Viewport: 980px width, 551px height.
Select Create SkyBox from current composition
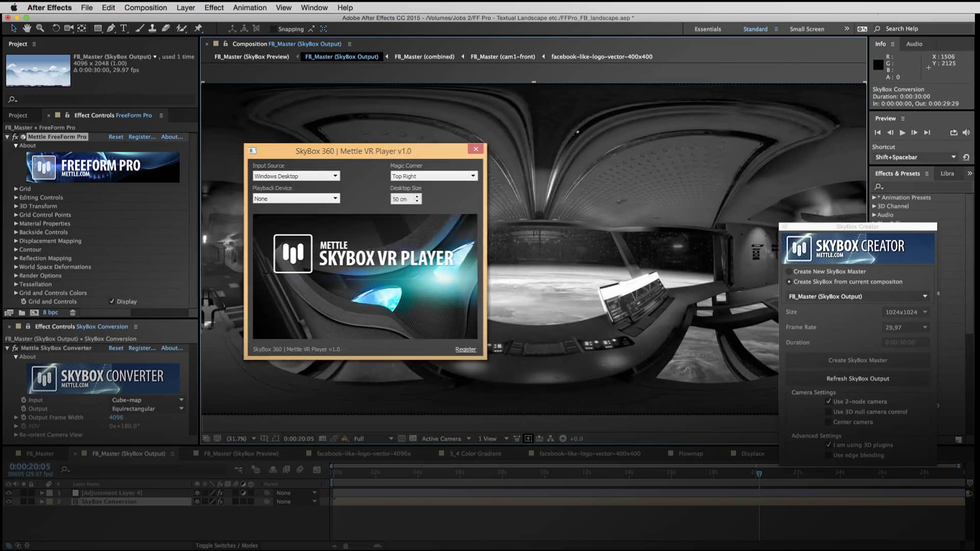[790, 282]
